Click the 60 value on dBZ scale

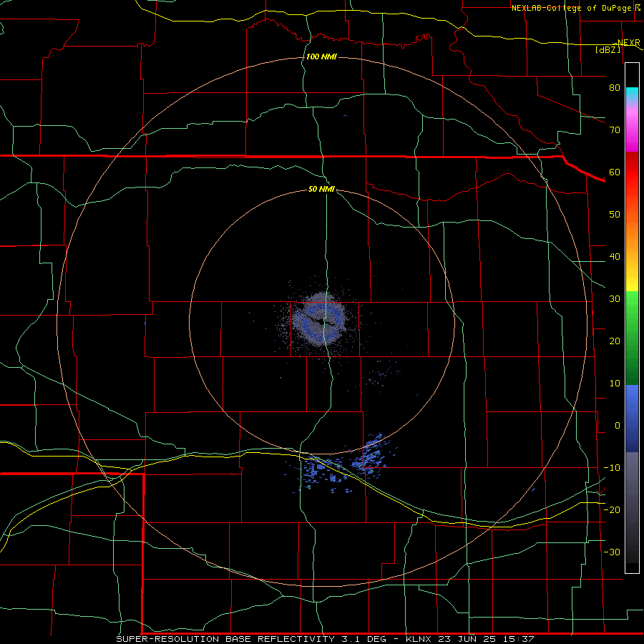click(x=615, y=172)
